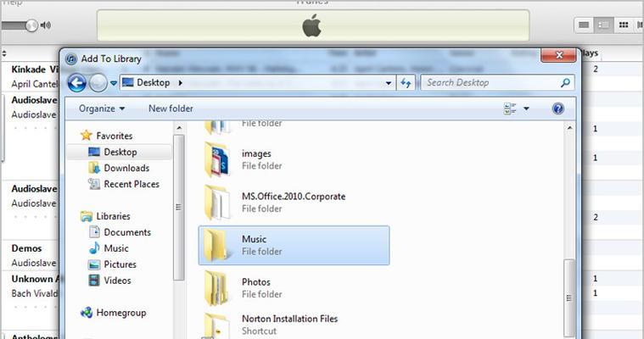Switch iTunes to grid view

pyautogui.click(x=624, y=25)
